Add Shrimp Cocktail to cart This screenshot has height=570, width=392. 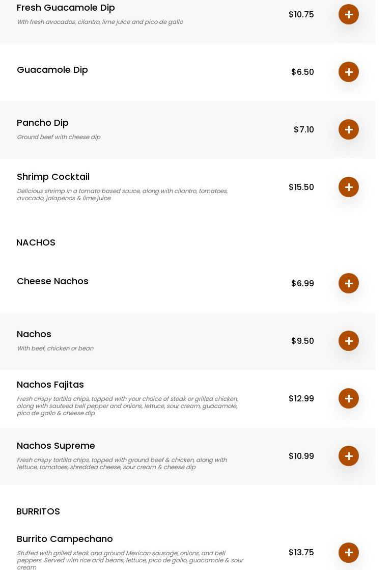(348, 187)
